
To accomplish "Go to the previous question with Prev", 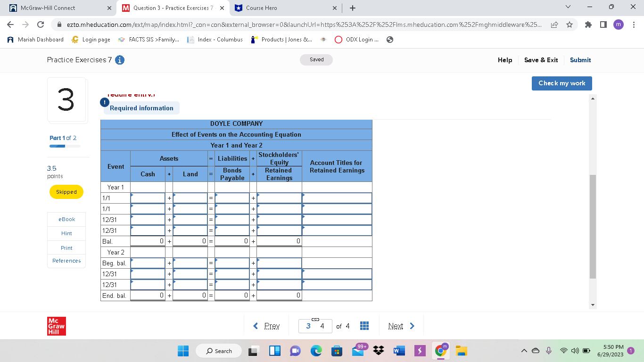I will click(x=267, y=326).
